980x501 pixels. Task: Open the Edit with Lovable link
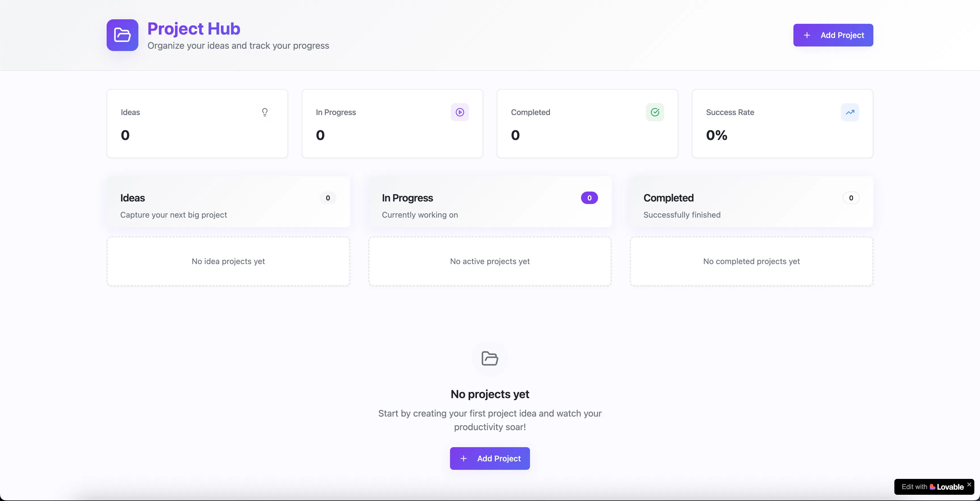(932, 487)
